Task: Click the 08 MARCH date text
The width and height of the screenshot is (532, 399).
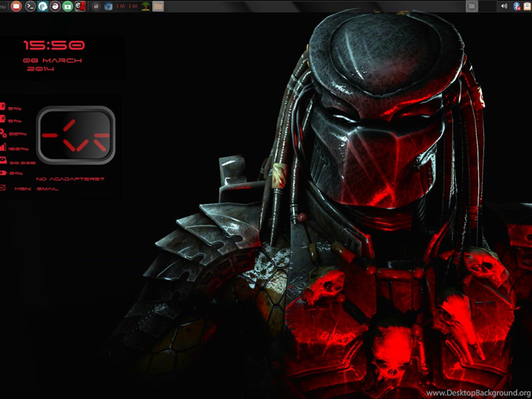Action: [53, 61]
